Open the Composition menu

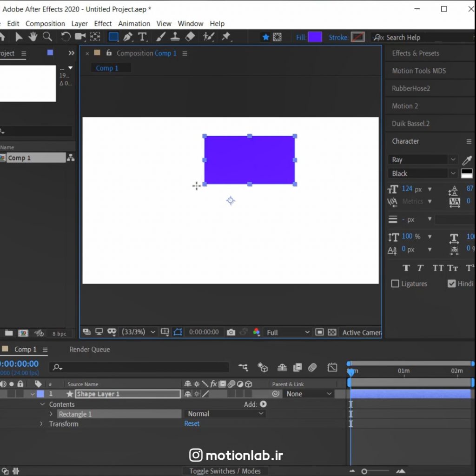(45, 23)
